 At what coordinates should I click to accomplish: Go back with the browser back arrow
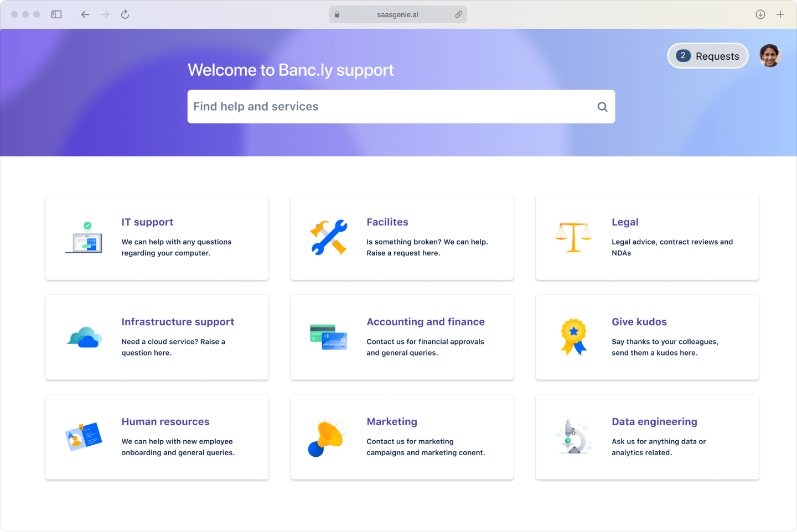pos(85,14)
